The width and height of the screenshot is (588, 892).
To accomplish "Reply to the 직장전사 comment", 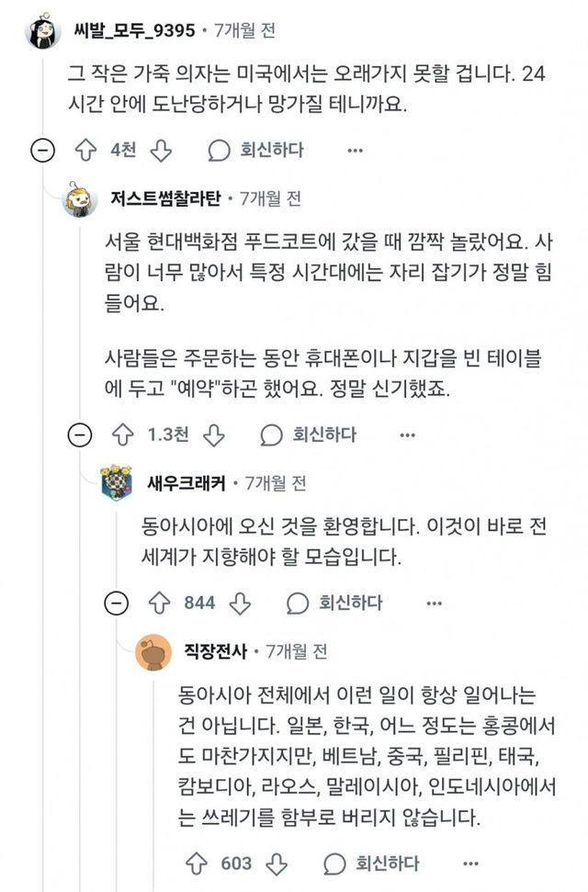I will pyautogui.click(x=371, y=863).
